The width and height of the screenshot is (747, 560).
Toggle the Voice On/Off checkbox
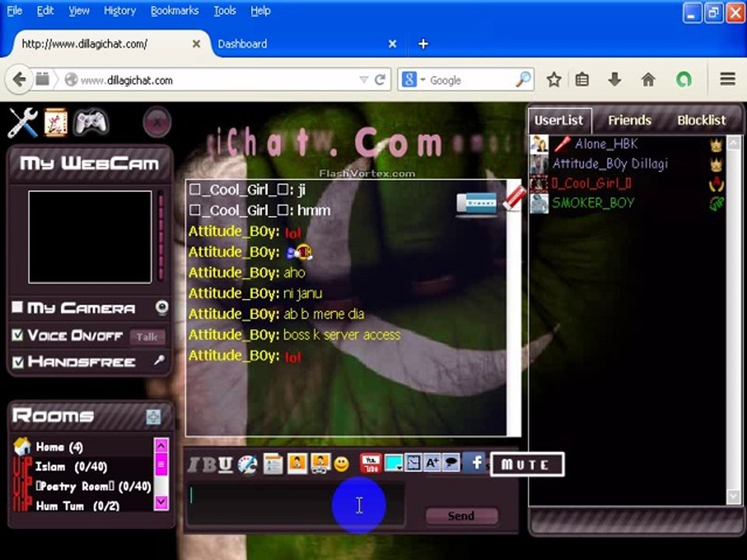tap(17, 335)
